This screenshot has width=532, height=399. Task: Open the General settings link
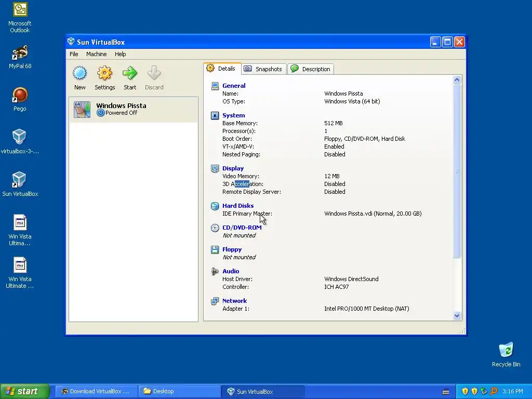[234, 86]
